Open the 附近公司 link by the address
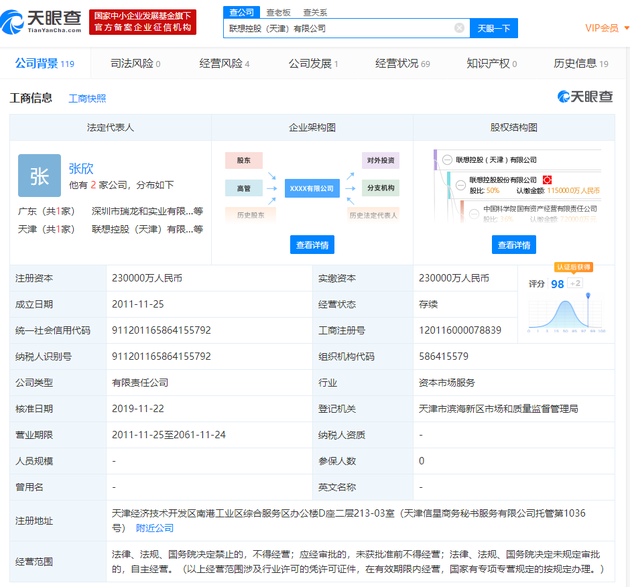This screenshot has width=630, height=587. [155, 528]
